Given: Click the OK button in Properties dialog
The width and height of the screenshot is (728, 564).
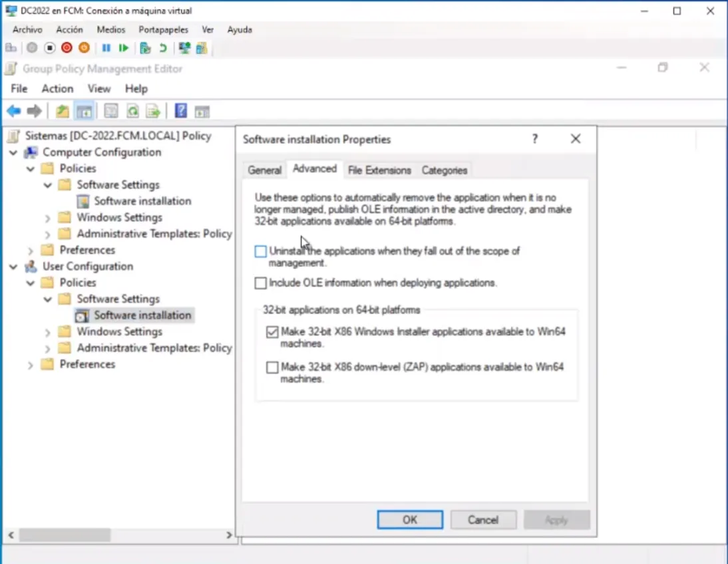Looking at the screenshot, I should point(410,519).
